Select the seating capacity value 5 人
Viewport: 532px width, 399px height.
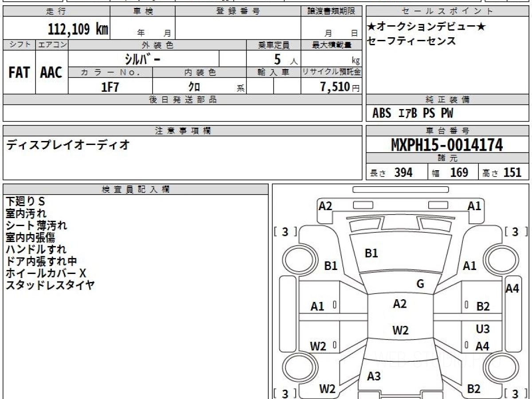[x=286, y=59]
